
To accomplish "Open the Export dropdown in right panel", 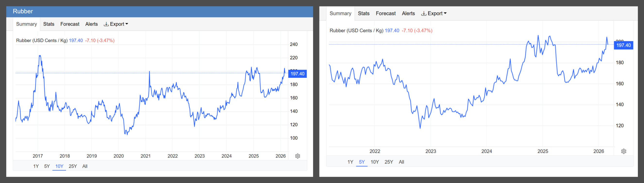I will click(x=434, y=14).
